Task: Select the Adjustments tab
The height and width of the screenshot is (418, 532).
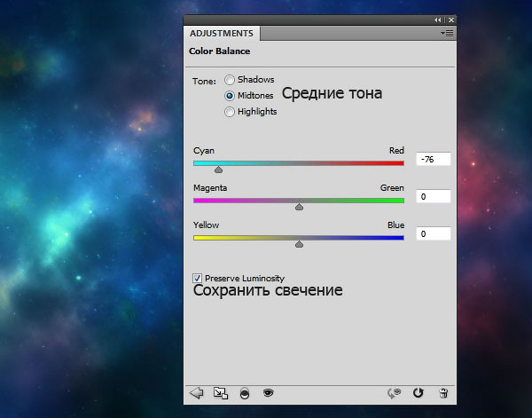Action: click(x=222, y=33)
